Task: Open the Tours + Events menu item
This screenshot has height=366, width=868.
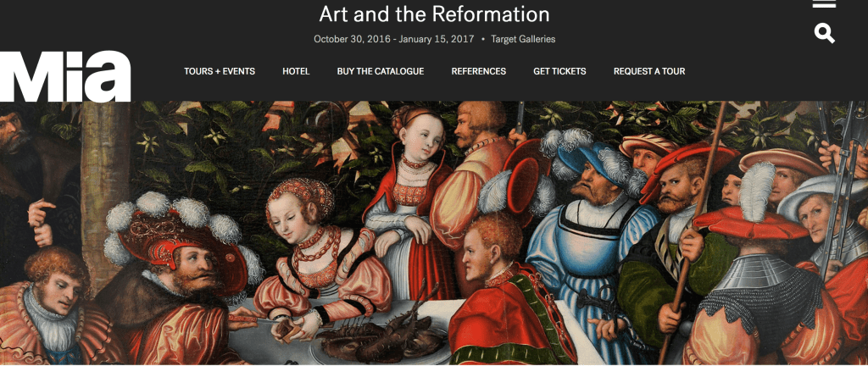Action: click(x=220, y=71)
